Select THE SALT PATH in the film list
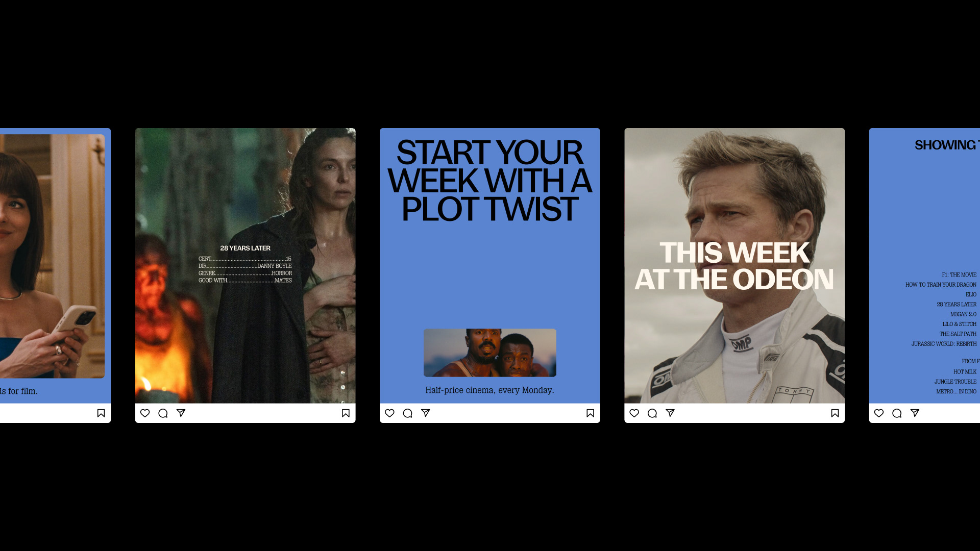The image size is (980, 551). coord(958,334)
